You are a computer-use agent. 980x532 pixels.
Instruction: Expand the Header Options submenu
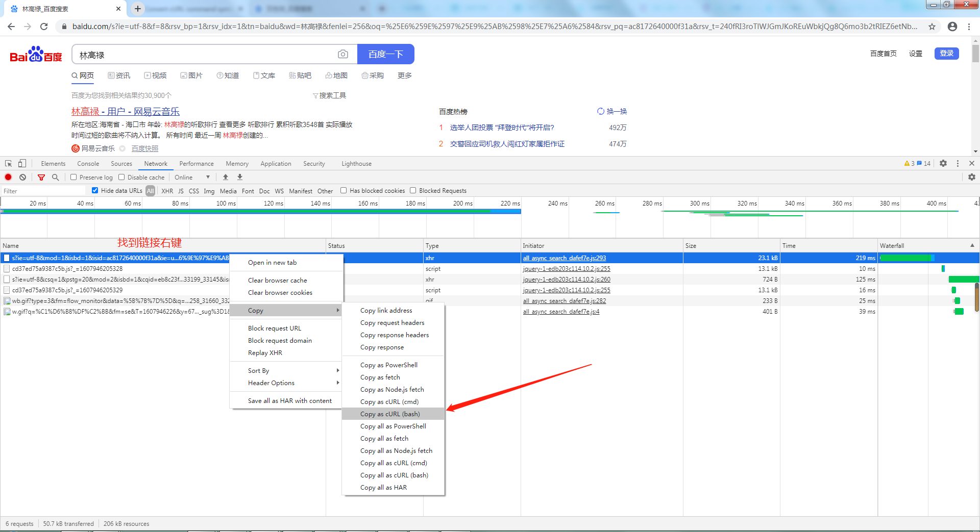[286, 383]
